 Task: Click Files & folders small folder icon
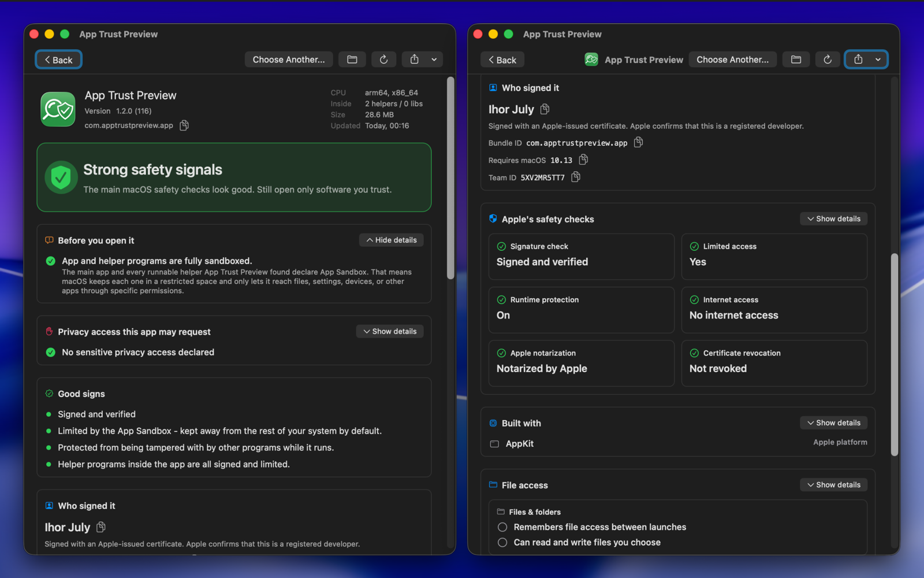click(501, 512)
